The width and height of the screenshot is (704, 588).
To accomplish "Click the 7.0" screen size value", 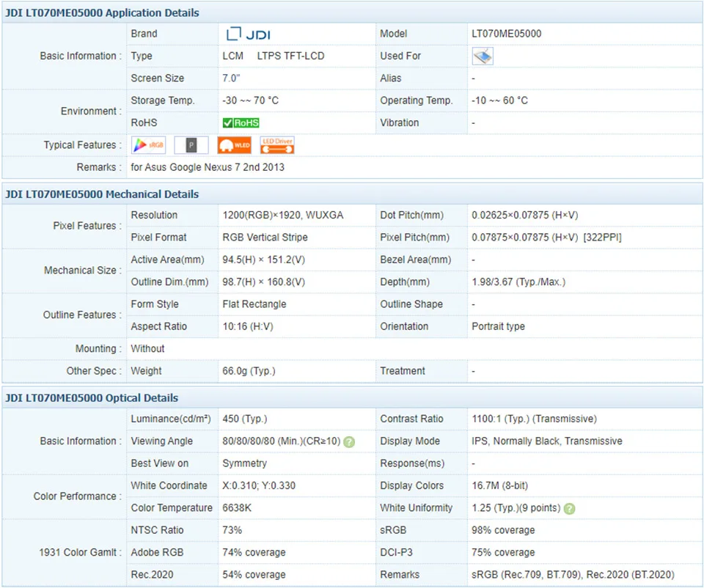I will point(231,78).
